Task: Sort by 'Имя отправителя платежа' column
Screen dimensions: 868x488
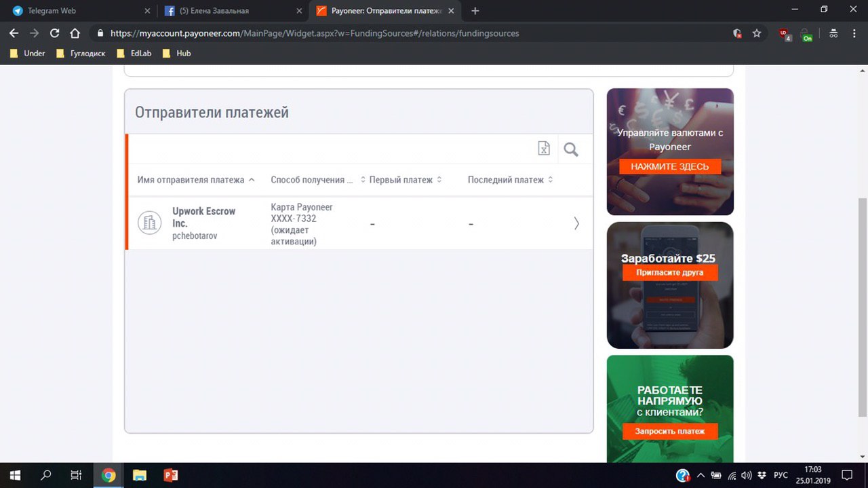Action: [x=196, y=180]
